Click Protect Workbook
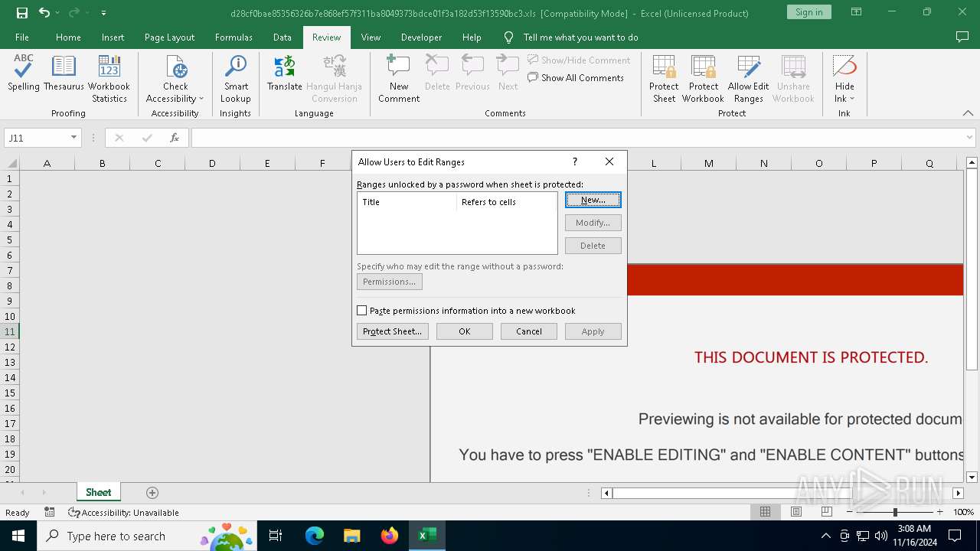Screen dimensions: 980x551 pyautogui.click(x=703, y=79)
